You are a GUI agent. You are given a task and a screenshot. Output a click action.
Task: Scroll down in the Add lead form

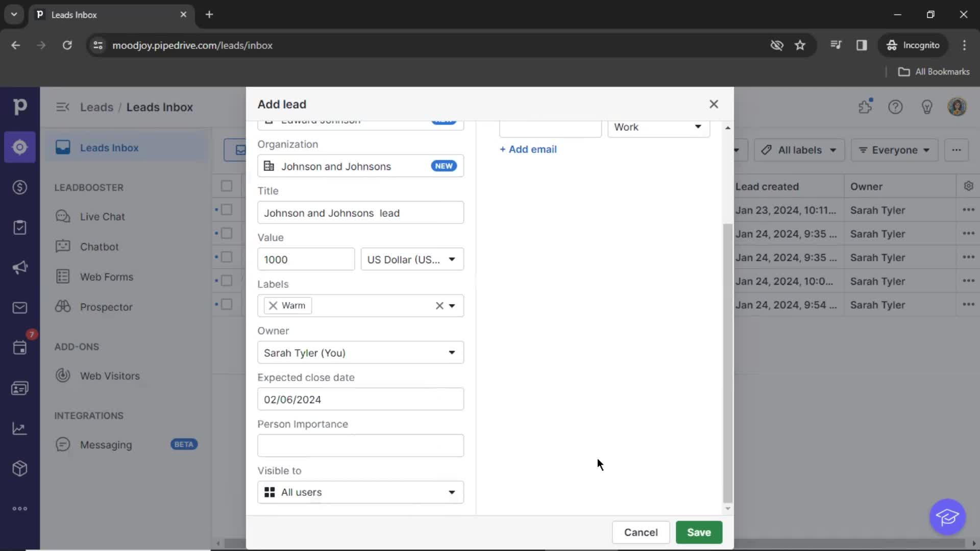(x=727, y=509)
